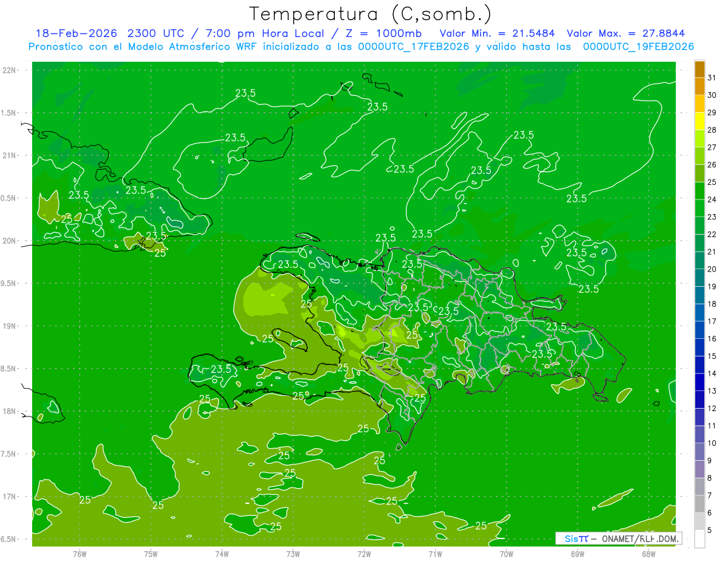Select the green swatch between 24 and 25

[699, 190]
